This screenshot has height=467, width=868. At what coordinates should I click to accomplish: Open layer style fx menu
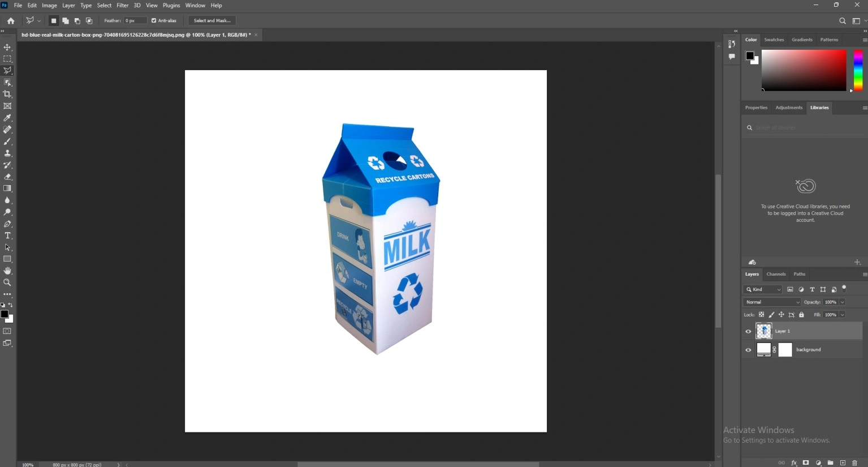click(794, 462)
